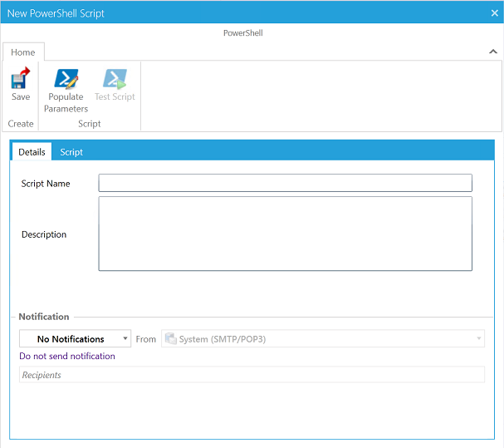Click the Save floppy disk icon
Image resolution: width=504 pixels, height=448 pixels.
click(x=21, y=78)
